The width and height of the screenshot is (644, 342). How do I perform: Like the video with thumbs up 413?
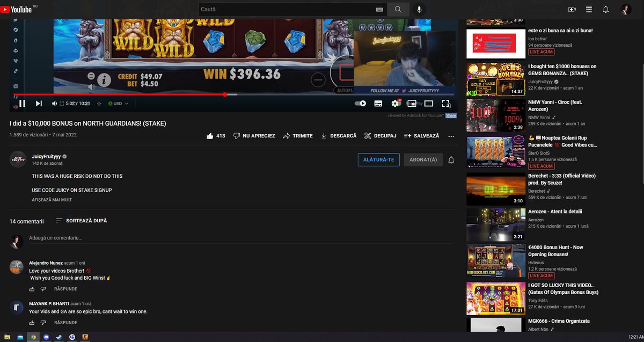(216, 136)
